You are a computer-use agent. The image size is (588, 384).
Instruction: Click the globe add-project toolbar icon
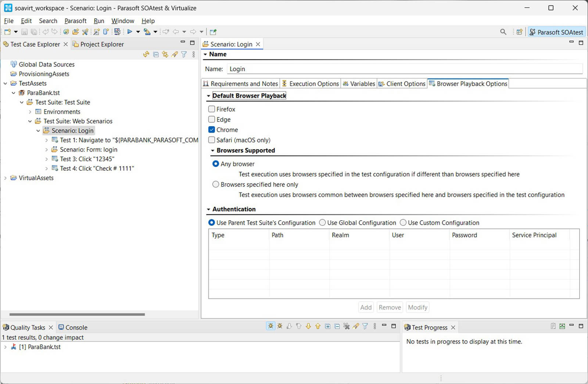[x=66, y=32]
